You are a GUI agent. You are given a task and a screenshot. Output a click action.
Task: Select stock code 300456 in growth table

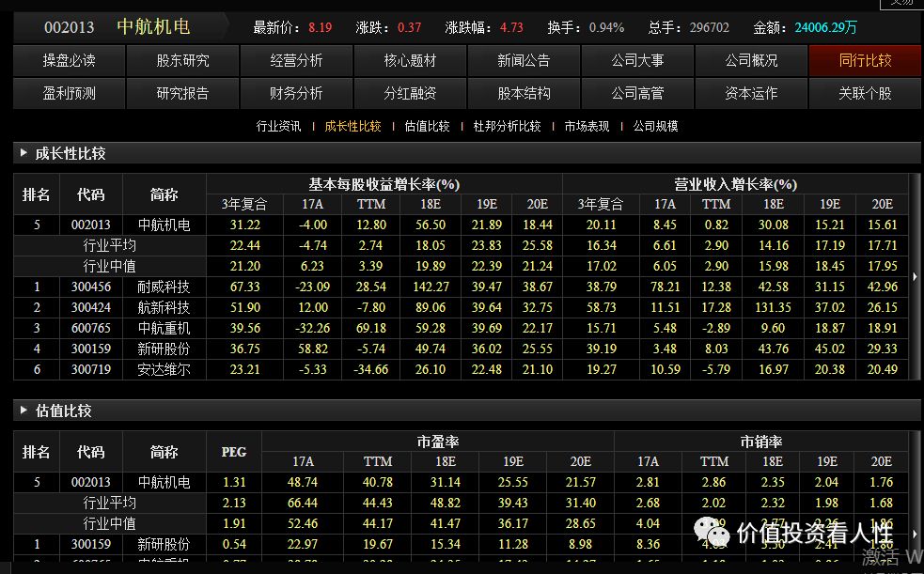[91, 287]
